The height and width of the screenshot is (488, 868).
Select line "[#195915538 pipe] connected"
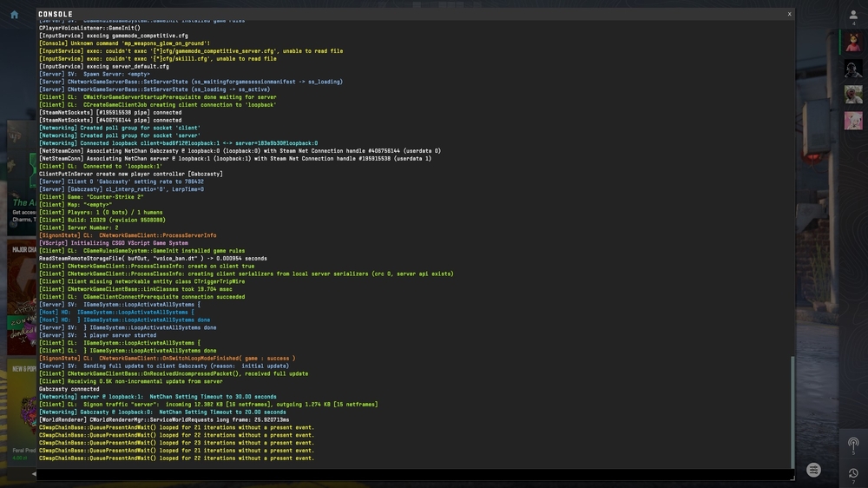tap(110, 112)
